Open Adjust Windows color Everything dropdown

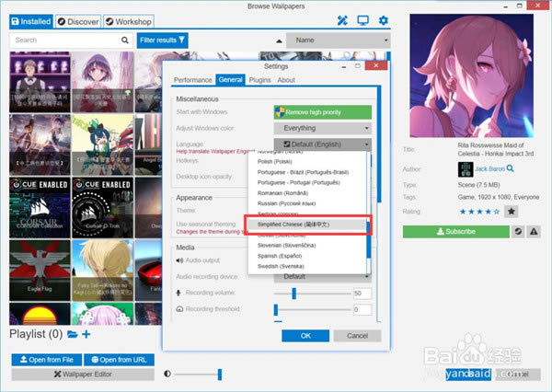click(x=323, y=128)
